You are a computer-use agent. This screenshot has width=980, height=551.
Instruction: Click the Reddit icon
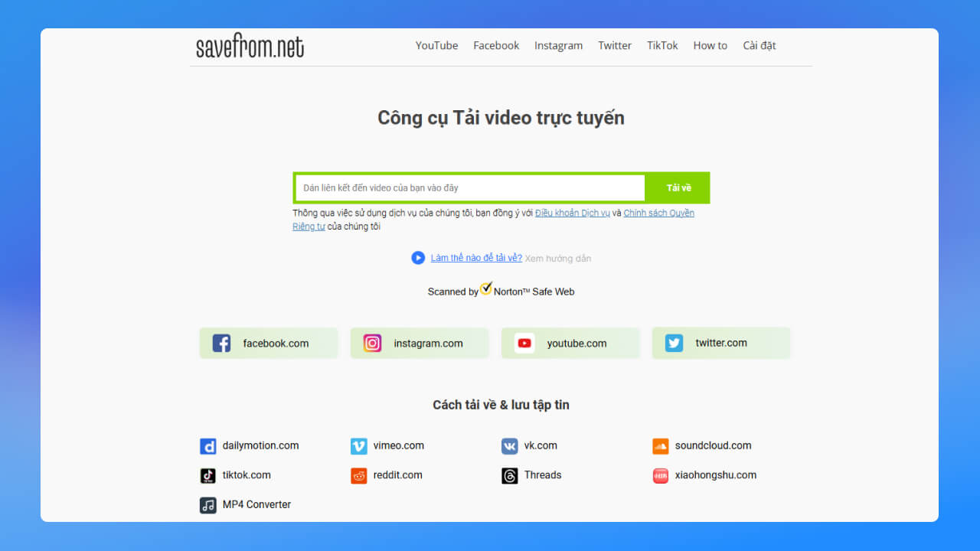point(358,476)
